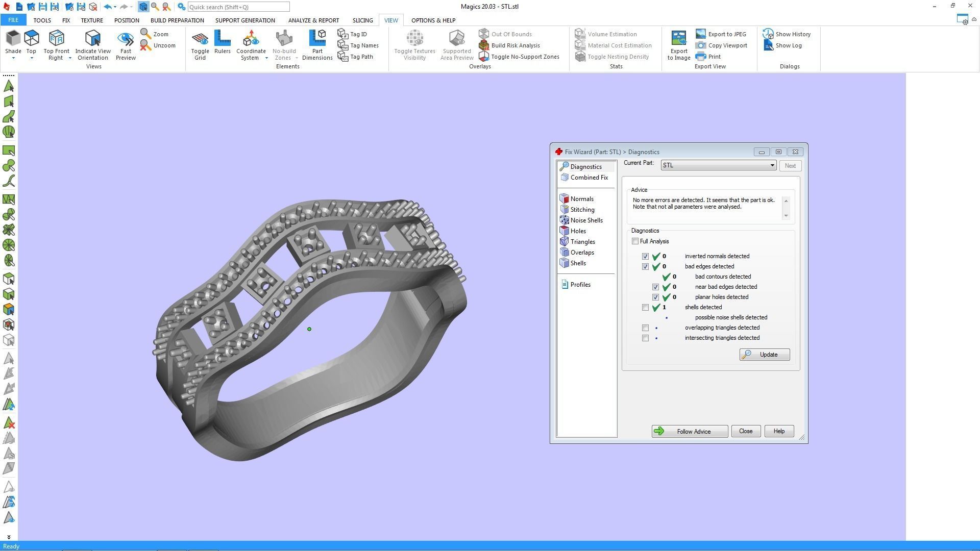Show Rulers element

[x=222, y=42]
